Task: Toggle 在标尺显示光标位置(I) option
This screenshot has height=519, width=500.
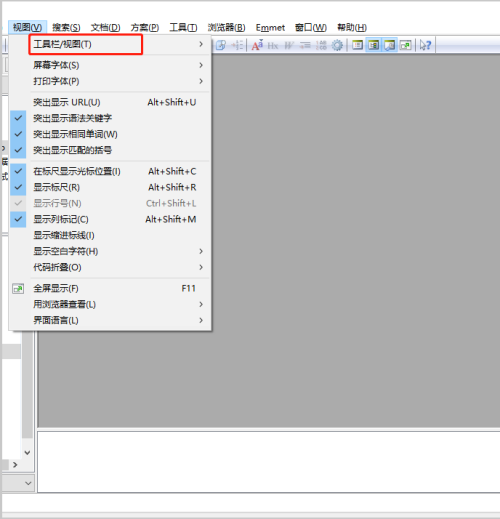Action: click(110, 171)
